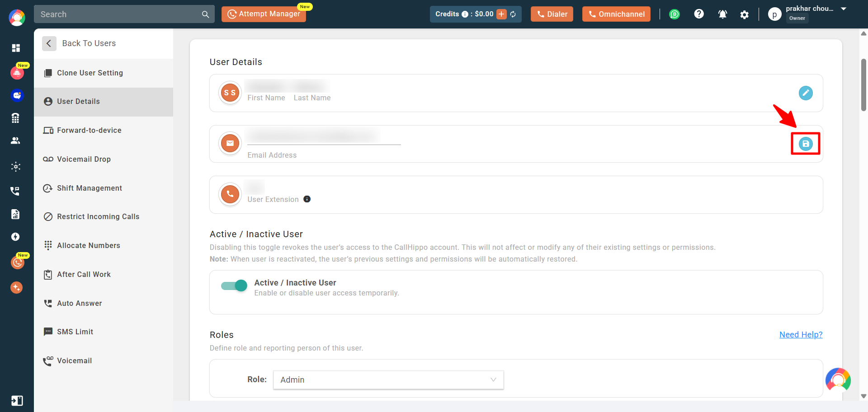Open the dashboard grid icon in sidebar
868x412 pixels.
tap(16, 48)
